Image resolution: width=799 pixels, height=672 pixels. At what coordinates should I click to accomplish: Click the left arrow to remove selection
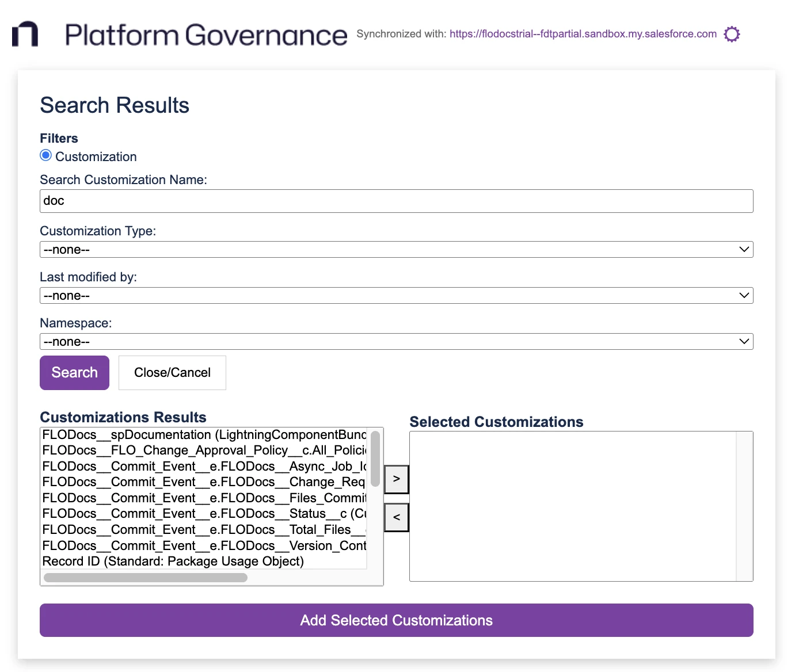pyautogui.click(x=396, y=517)
